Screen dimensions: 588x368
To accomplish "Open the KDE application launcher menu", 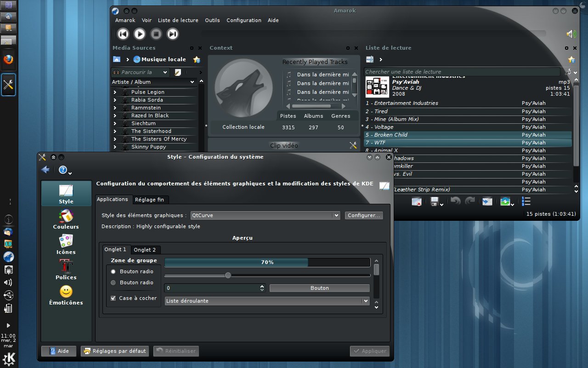I will coord(9,359).
